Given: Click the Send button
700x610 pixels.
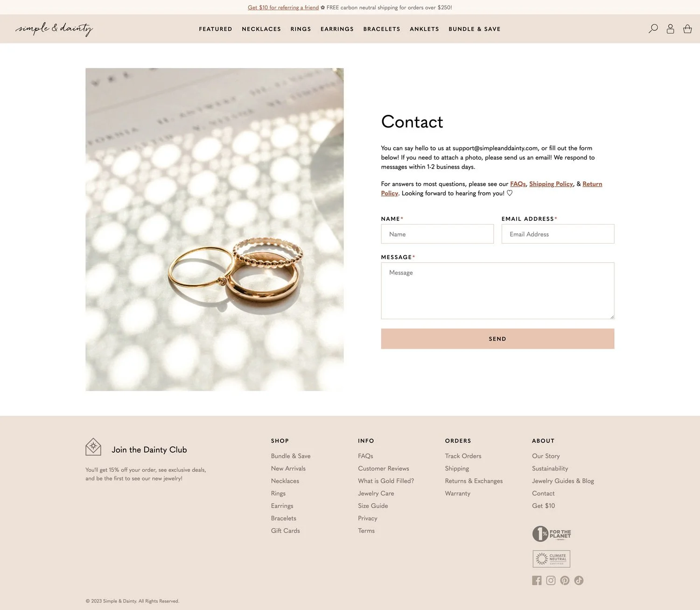Looking at the screenshot, I should 497,339.
